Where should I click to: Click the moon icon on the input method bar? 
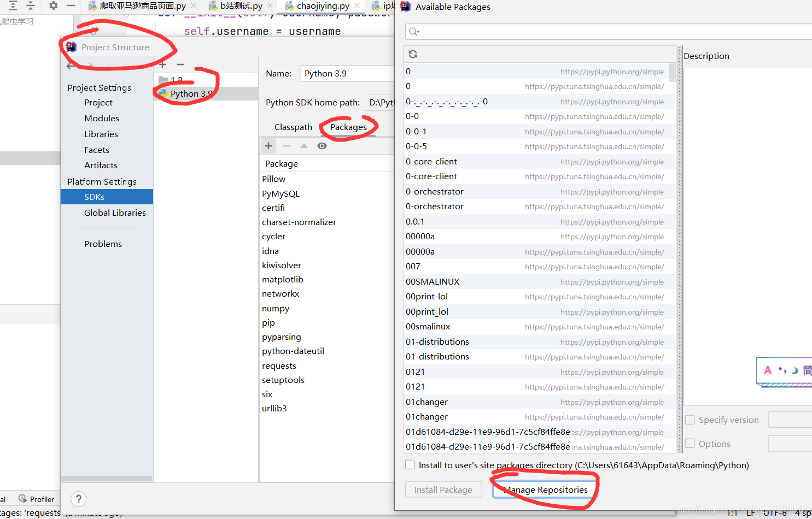coord(794,370)
